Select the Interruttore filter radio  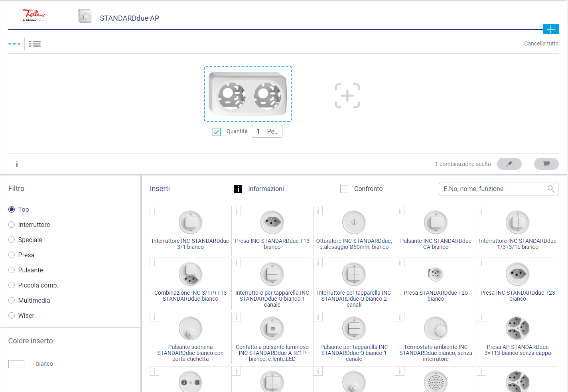[12, 225]
